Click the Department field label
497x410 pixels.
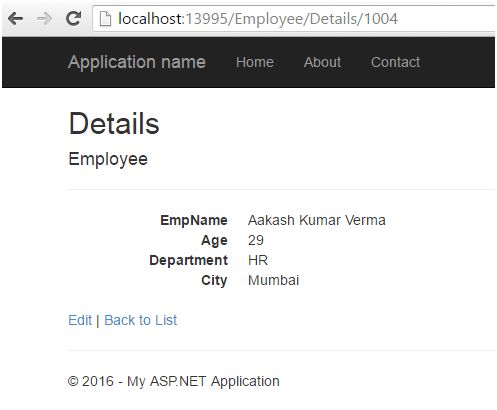(188, 260)
